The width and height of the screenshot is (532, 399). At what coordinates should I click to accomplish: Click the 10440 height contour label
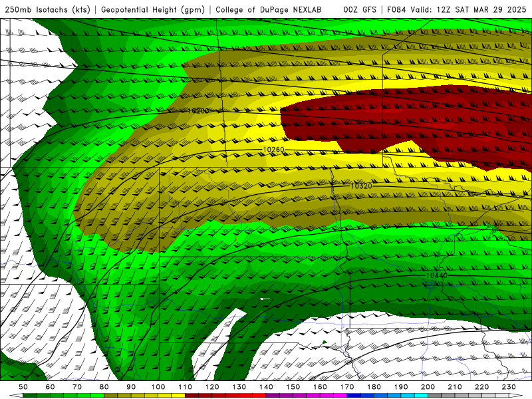point(437,275)
